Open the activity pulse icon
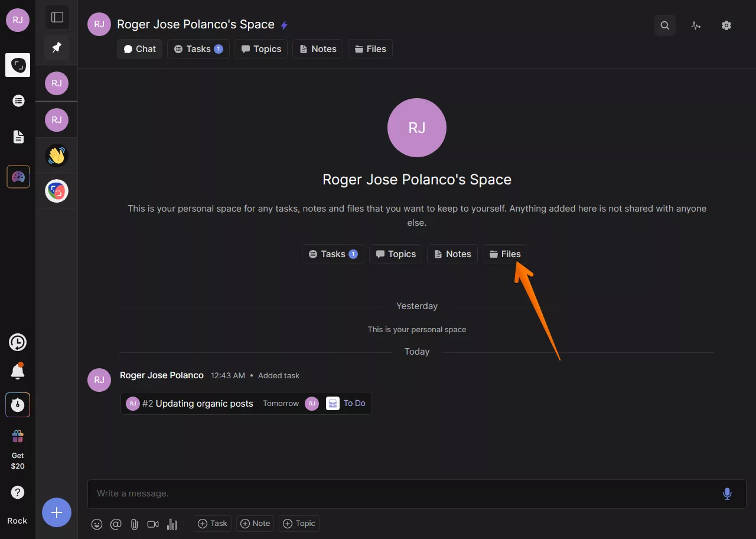 (x=696, y=25)
